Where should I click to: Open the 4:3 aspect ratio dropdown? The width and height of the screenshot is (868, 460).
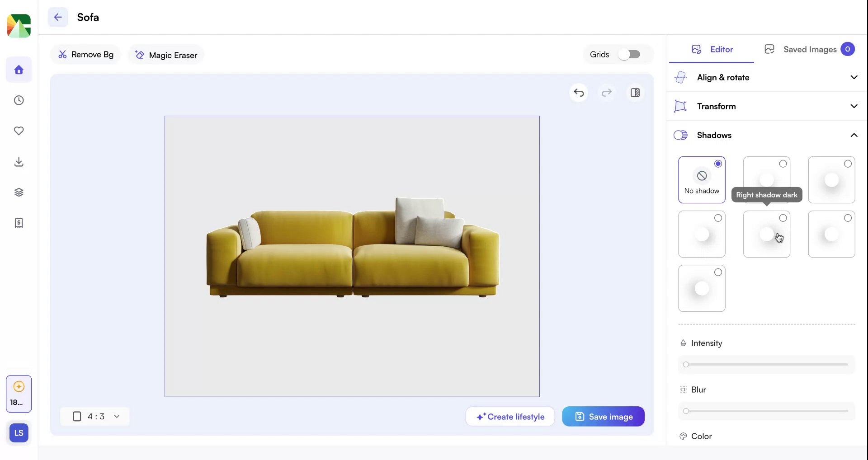(95, 416)
